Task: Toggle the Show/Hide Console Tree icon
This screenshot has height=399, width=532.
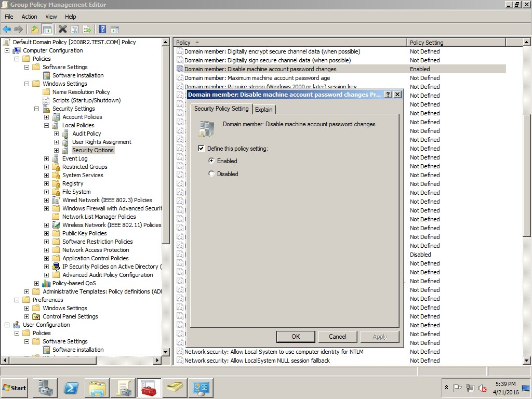Action: pos(47,30)
